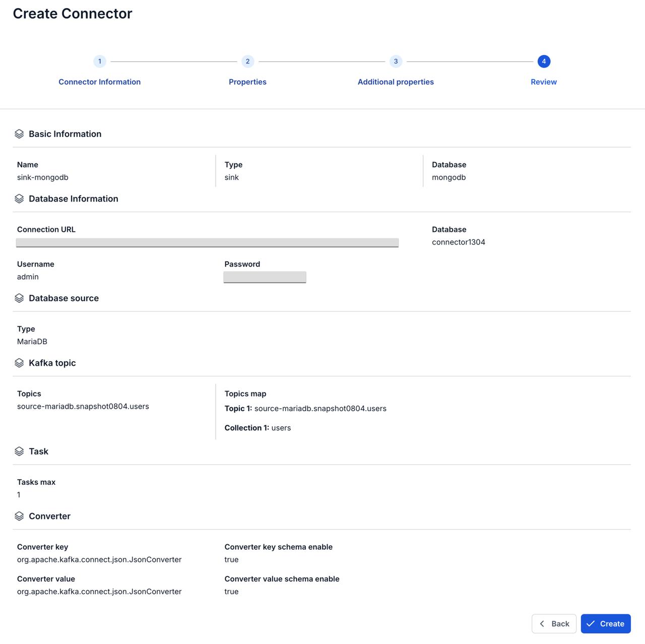Click the Converter section layers icon
The image size is (645, 644).
[19, 516]
